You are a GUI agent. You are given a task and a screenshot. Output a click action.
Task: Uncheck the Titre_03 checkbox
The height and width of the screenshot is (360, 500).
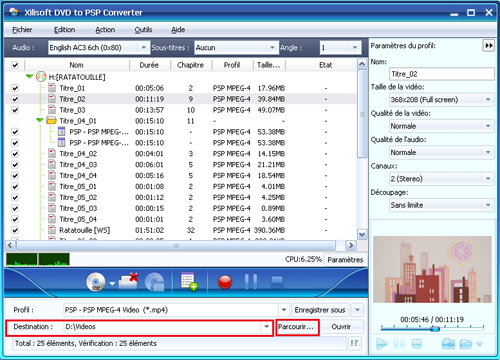click(15, 110)
